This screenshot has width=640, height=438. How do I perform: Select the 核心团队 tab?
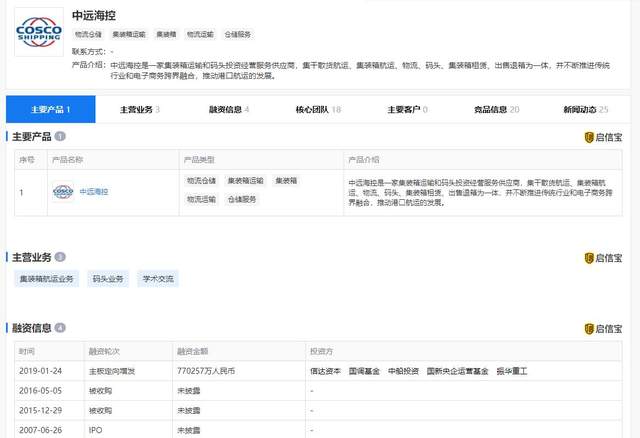(318, 109)
